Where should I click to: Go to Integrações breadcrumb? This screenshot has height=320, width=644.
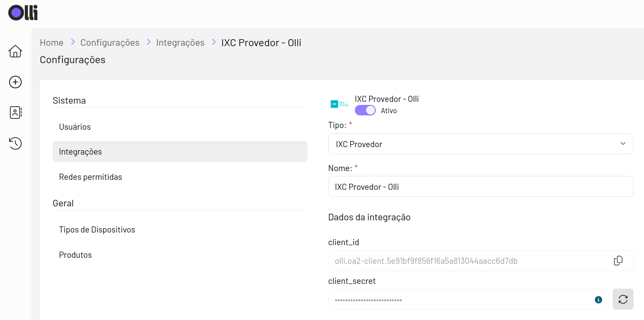[x=180, y=43]
